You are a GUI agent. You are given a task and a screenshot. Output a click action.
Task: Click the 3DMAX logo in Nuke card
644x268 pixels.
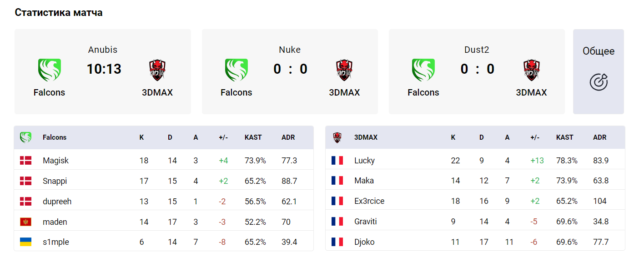(344, 70)
